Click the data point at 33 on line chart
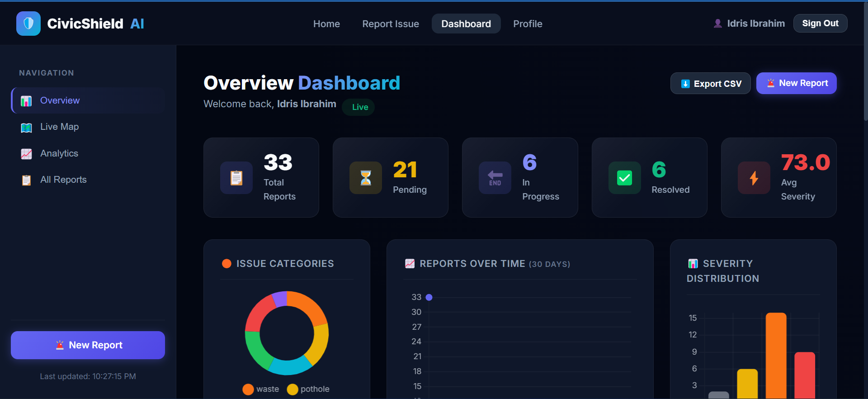The height and width of the screenshot is (399, 868). pos(429,297)
